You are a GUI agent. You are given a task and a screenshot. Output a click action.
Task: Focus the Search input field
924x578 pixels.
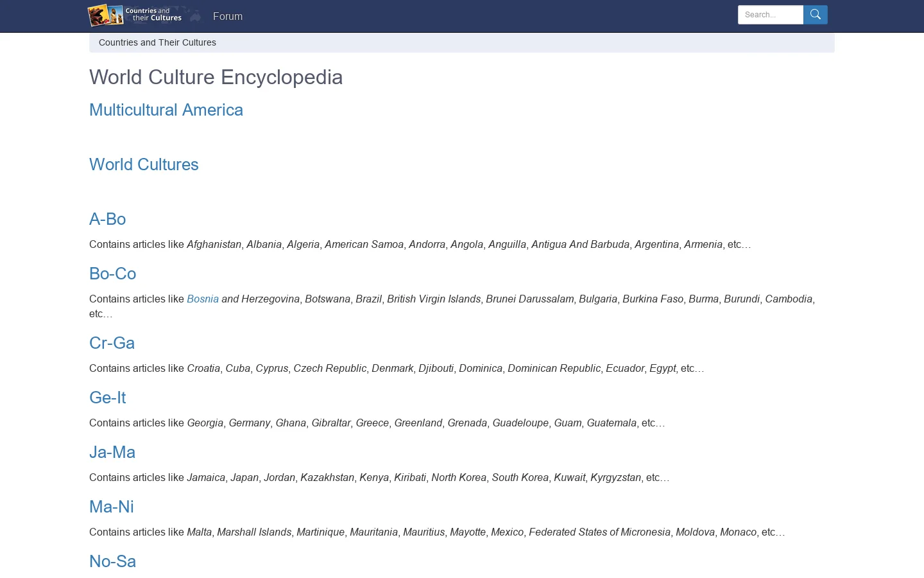[x=771, y=15]
